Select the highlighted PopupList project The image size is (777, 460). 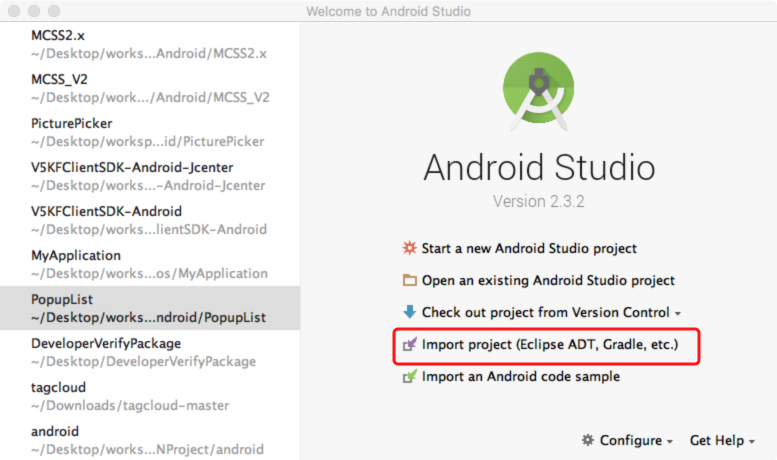point(150,308)
